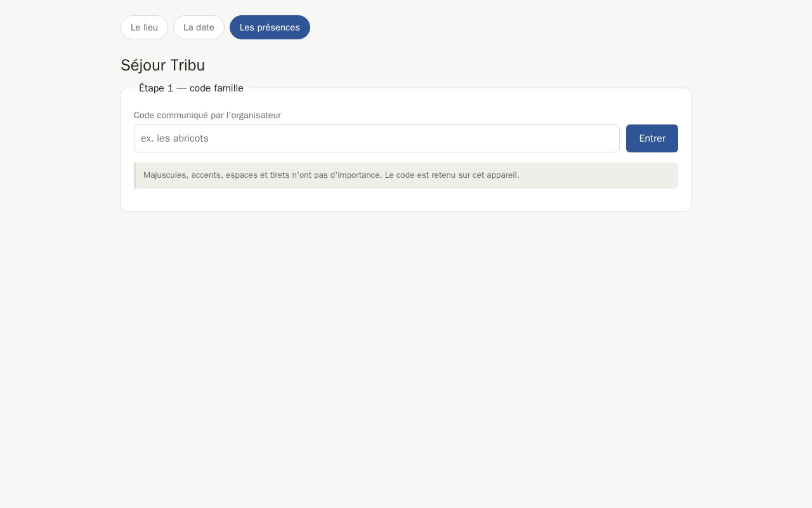
Task: Click the "Code communiqué par l'organisateur" label
Action: pos(207,115)
